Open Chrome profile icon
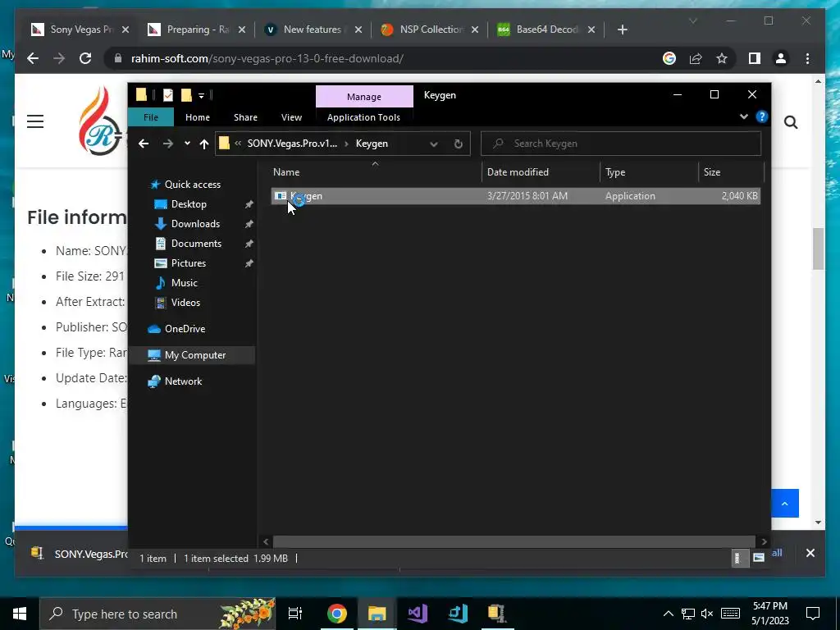 [x=781, y=58]
